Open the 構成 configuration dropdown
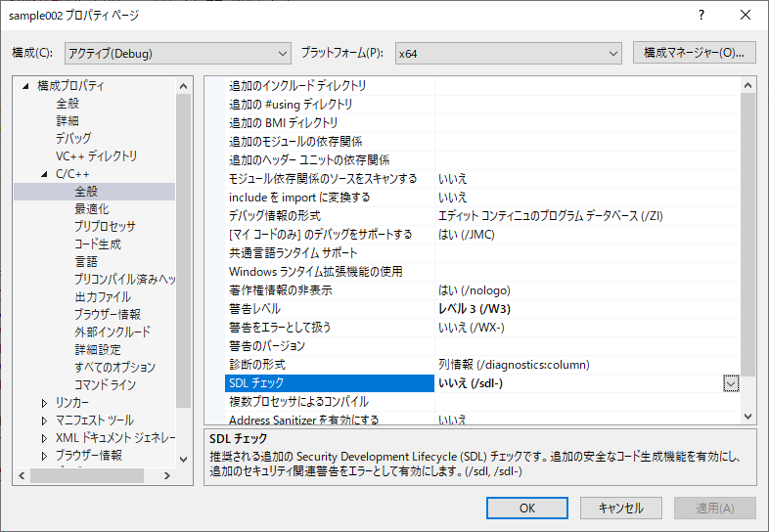769x532 pixels. click(177, 53)
